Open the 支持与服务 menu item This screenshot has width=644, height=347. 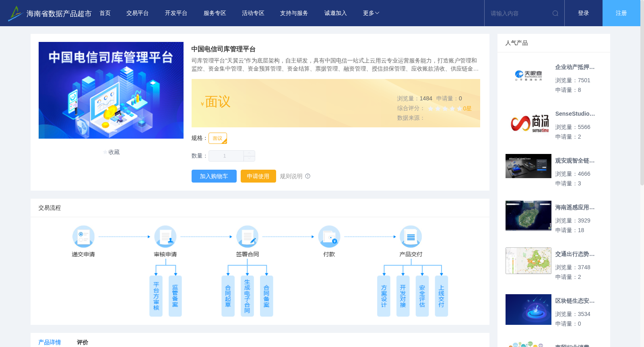(294, 13)
